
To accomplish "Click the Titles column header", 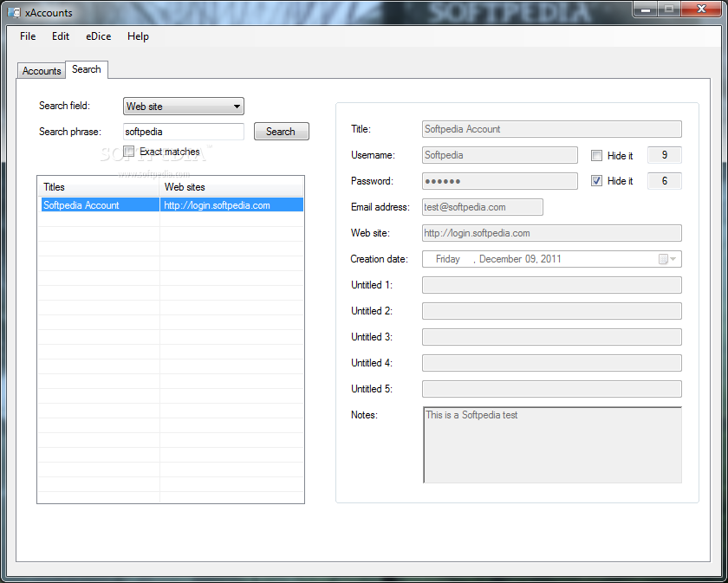I will [99, 187].
